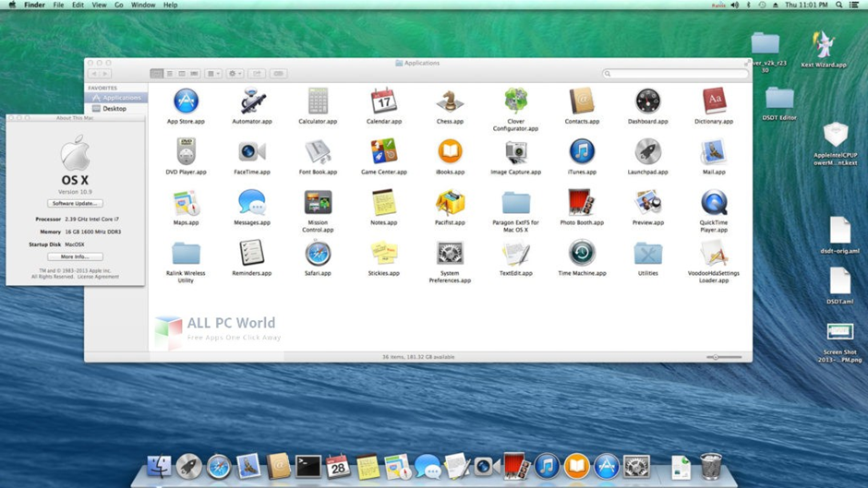Select Preview.app icon

(x=647, y=203)
